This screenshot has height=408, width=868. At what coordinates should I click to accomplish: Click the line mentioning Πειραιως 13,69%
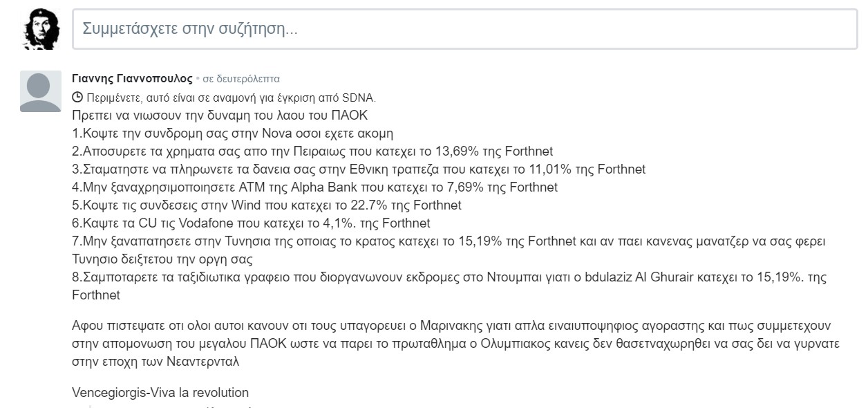(x=312, y=151)
